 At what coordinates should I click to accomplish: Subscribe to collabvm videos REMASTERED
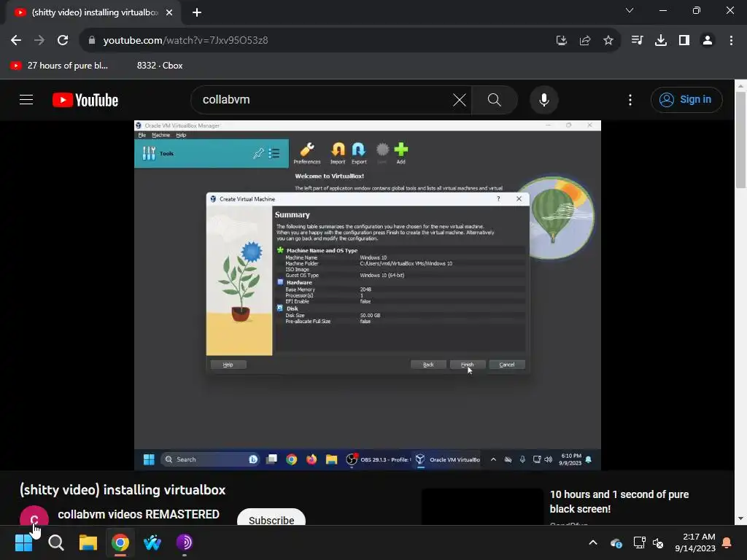point(271,519)
